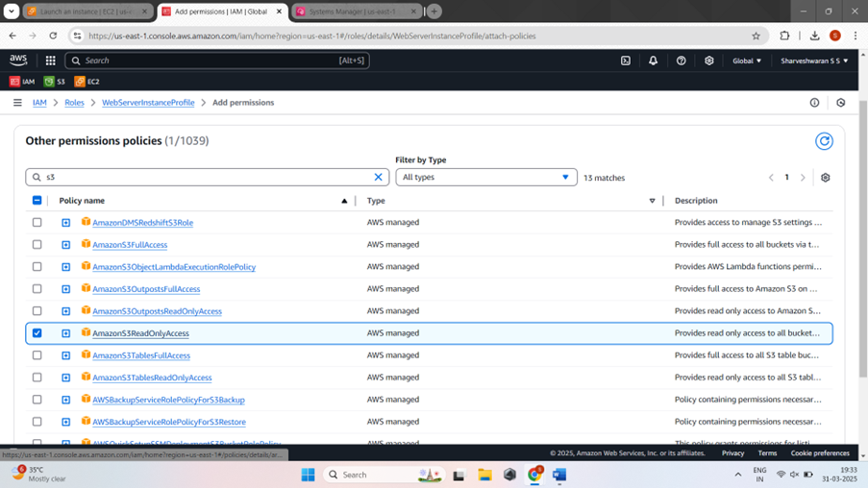Check the AmazonS3TablesReadOnlyAccess checkbox
The height and width of the screenshot is (488, 868).
tap(37, 378)
